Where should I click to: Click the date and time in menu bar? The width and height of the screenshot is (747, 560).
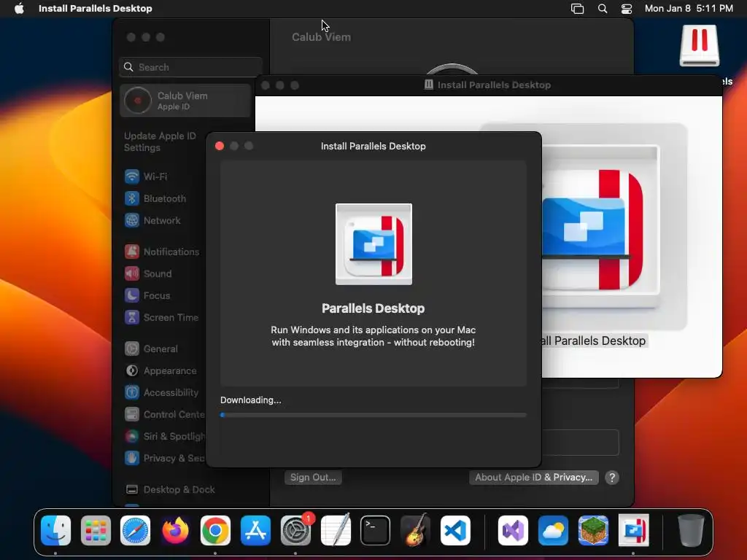689,8
